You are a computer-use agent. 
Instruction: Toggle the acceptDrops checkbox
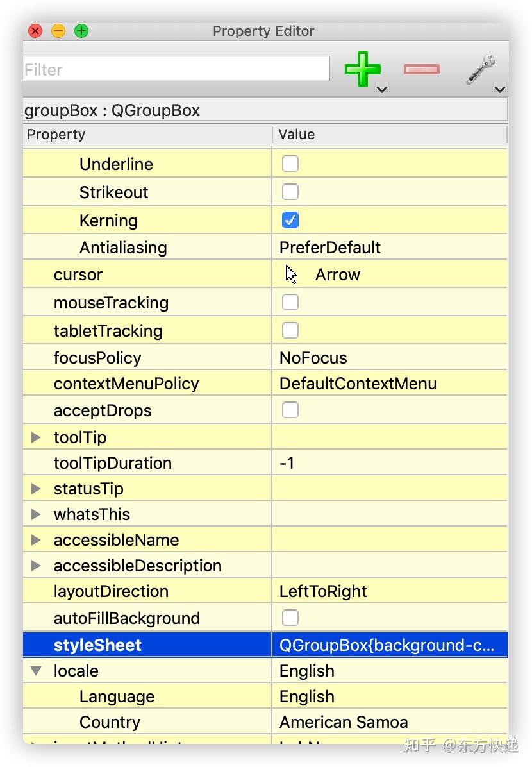point(290,410)
